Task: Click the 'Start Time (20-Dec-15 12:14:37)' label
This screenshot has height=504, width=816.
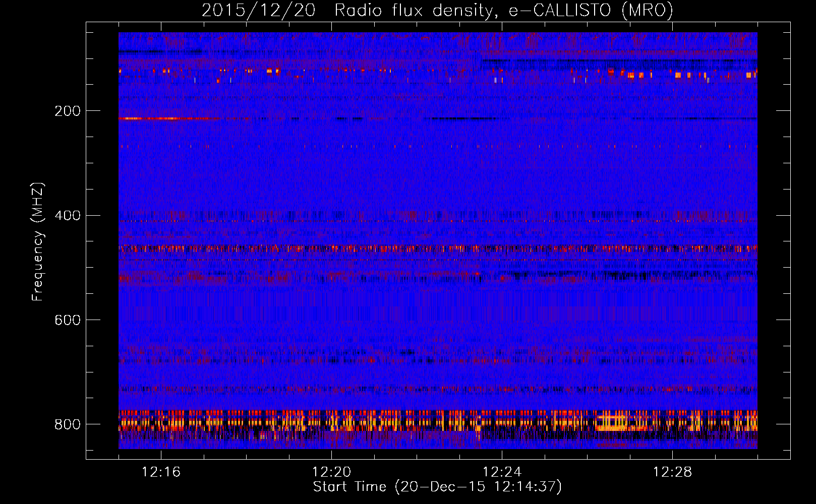Action: point(437,487)
